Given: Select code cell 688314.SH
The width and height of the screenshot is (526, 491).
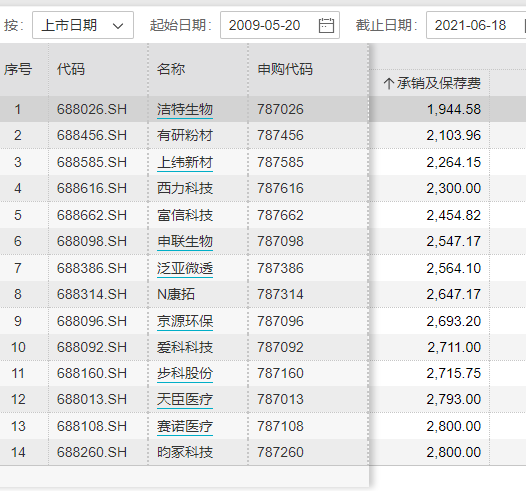Looking at the screenshot, I should [92, 294].
